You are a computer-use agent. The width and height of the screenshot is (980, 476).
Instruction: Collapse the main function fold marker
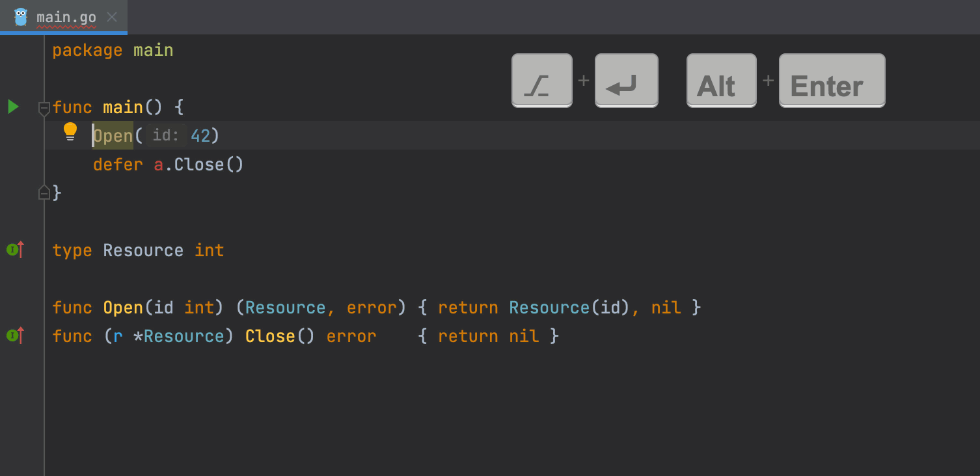tap(44, 107)
